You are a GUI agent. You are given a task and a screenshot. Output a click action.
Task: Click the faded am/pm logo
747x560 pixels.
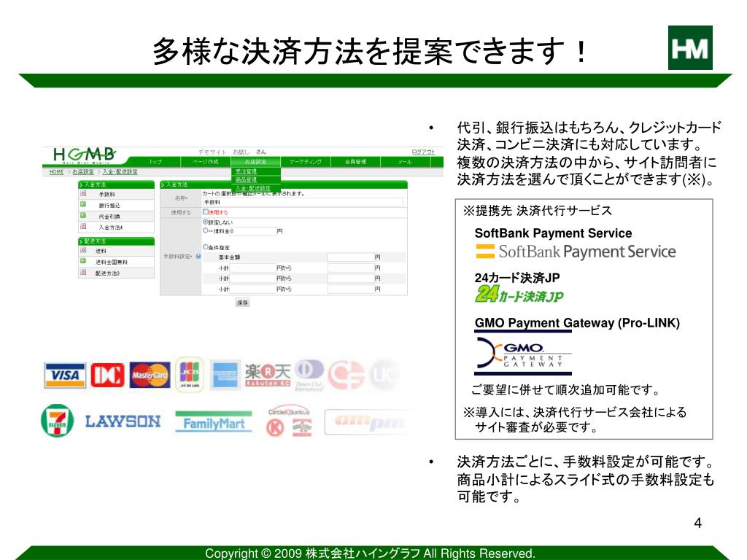368,422
